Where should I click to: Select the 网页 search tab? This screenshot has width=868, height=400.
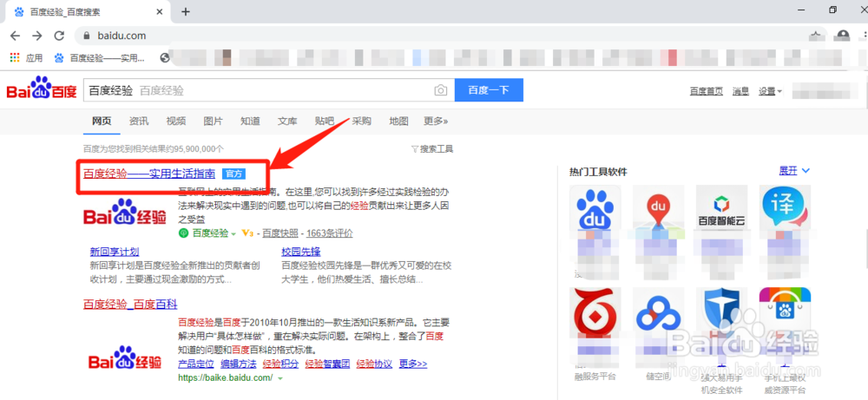tap(102, 121)
